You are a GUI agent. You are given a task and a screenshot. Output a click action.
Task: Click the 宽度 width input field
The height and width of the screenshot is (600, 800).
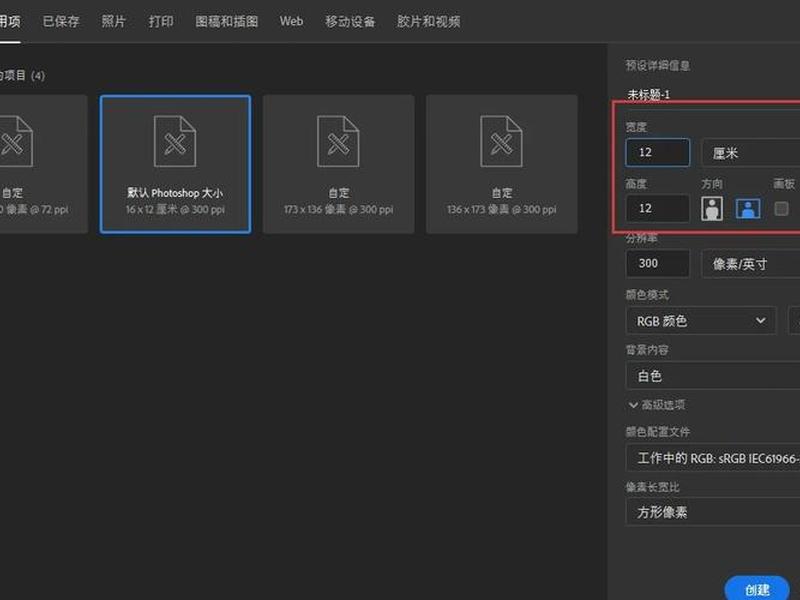[658, 152]
